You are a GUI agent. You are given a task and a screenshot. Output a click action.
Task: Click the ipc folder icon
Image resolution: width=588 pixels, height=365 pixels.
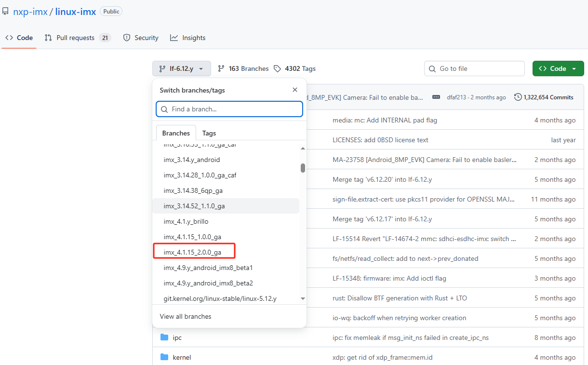(164, 338)
